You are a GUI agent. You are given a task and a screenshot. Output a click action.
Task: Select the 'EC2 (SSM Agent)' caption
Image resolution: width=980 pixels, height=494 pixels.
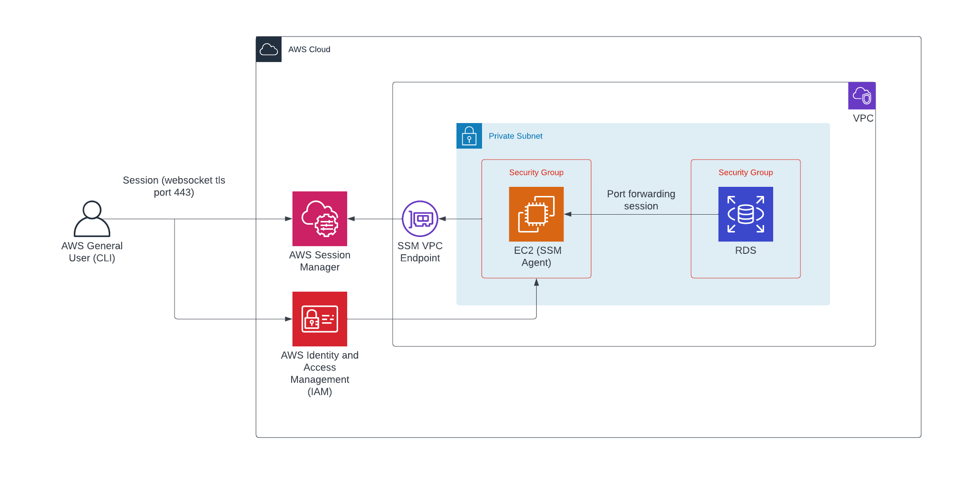[x=537, y=257]
